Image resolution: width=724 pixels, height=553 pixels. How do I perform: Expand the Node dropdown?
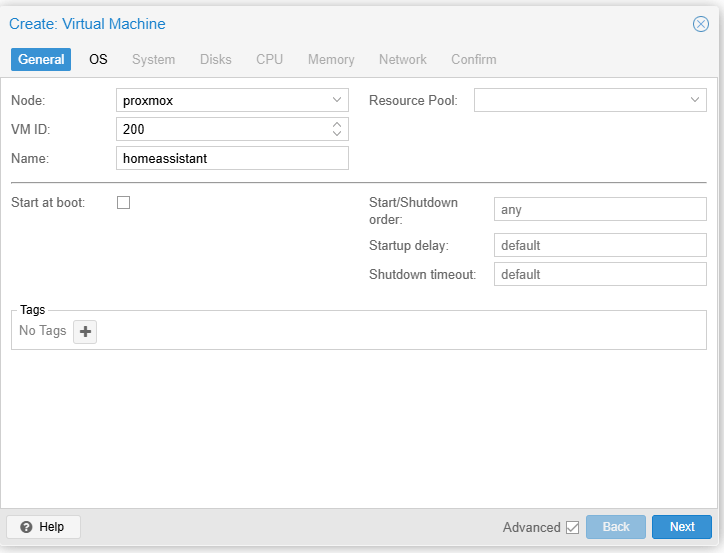(x=336, y=100)
